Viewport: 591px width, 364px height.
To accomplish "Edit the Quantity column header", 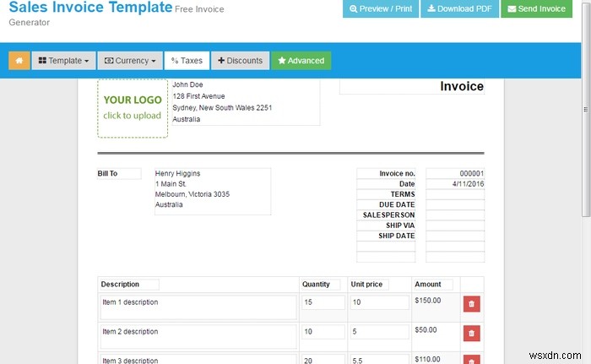I will click(321, 285).
